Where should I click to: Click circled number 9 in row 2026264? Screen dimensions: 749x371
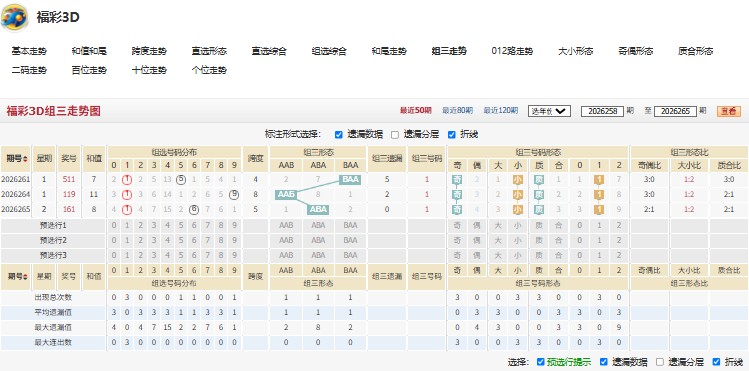pyautogui.click(x=234, y=195)
